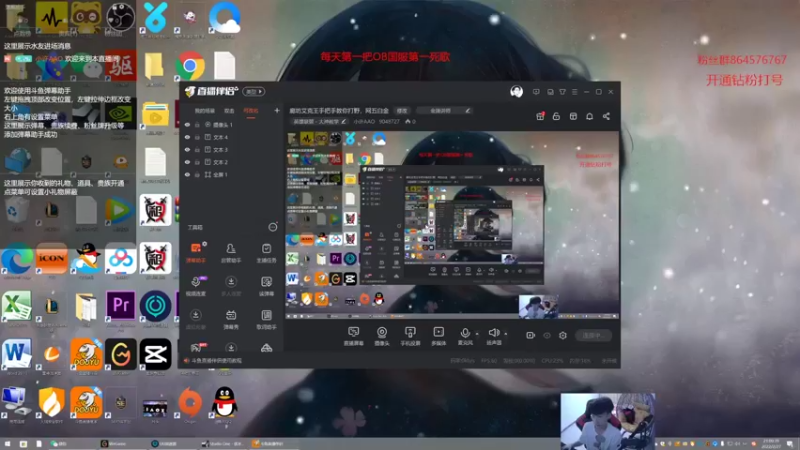Switch to the second scene tab

(229, 111)
